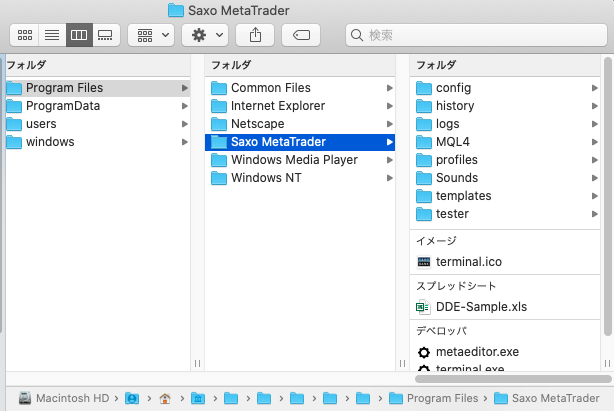
Task: Open the logs folder
Action: 505,124
